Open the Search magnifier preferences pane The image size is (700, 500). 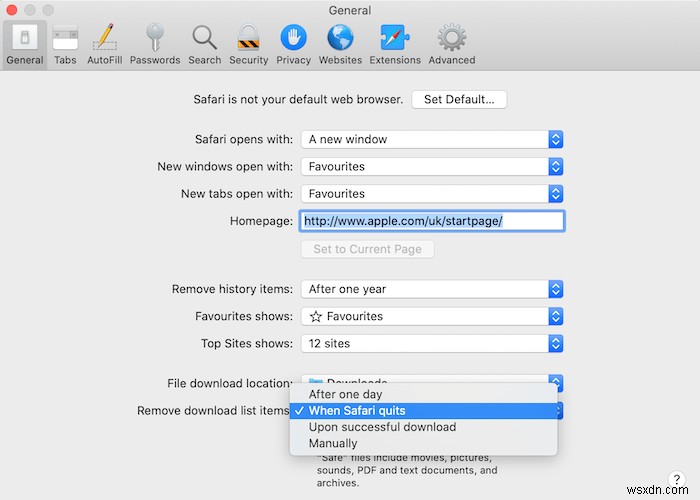(204, 45)
